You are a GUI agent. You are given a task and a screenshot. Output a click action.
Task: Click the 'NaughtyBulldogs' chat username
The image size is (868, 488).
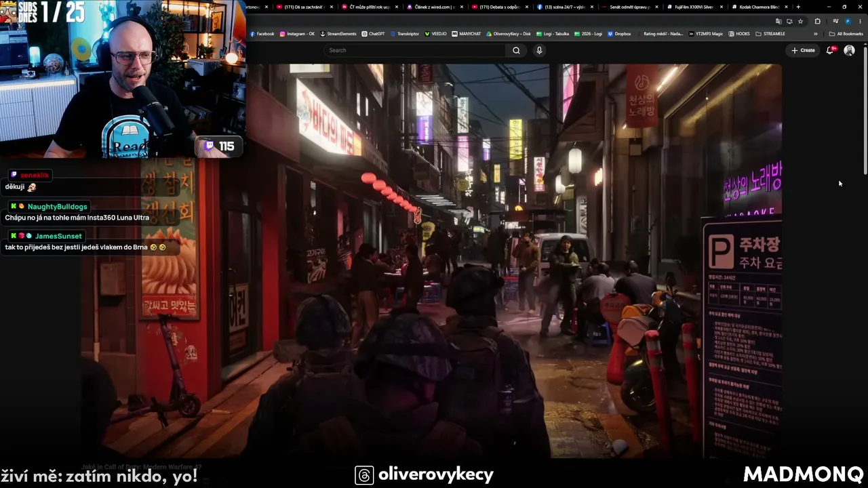click(57, 207)
